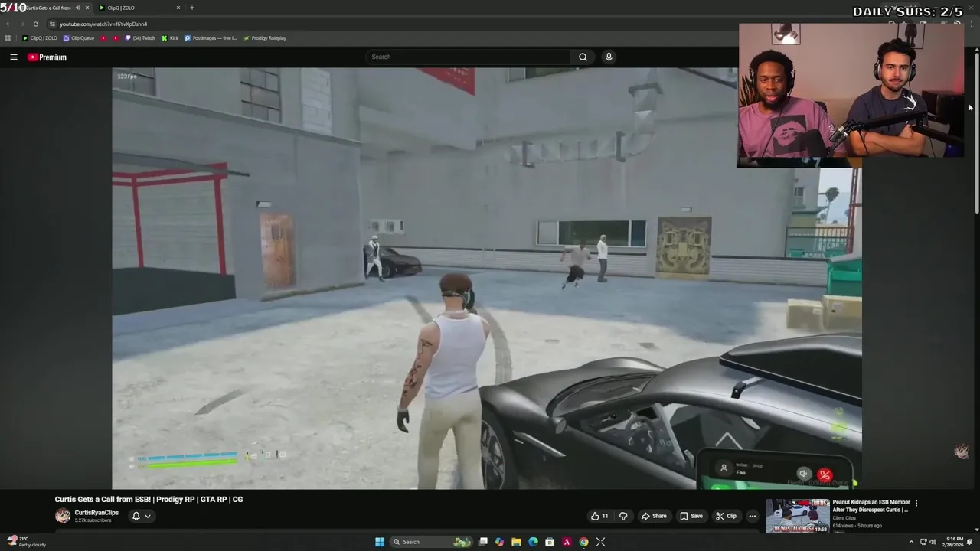The image size is (980, 551).
Task: Open the clock and date flyout
Action: coord(954,542)
